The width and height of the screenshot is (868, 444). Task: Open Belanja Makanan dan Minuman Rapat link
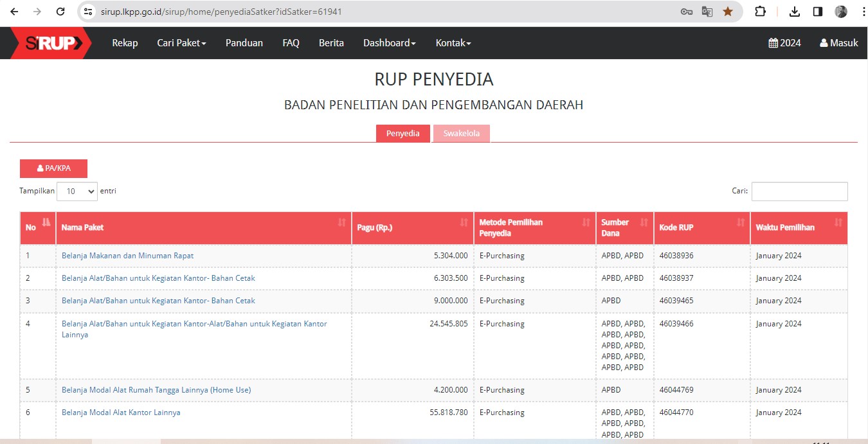point(127,256)
